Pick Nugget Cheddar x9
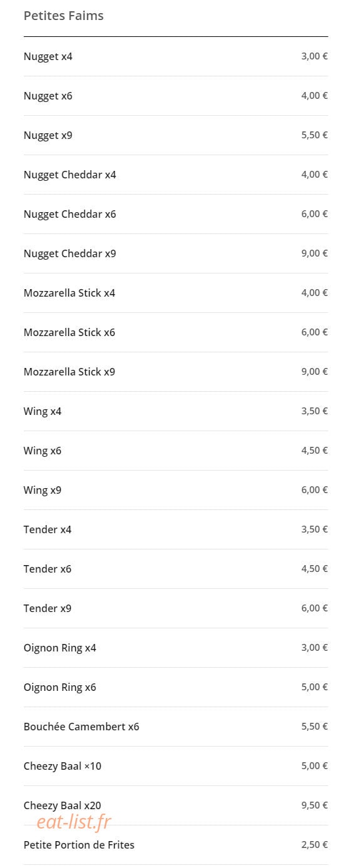 click(x=175, y=253)
